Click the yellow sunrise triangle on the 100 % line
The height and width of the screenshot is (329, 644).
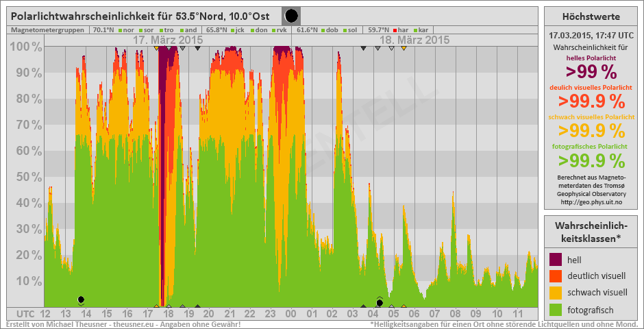pyautogui.click(x=404, y=49)
